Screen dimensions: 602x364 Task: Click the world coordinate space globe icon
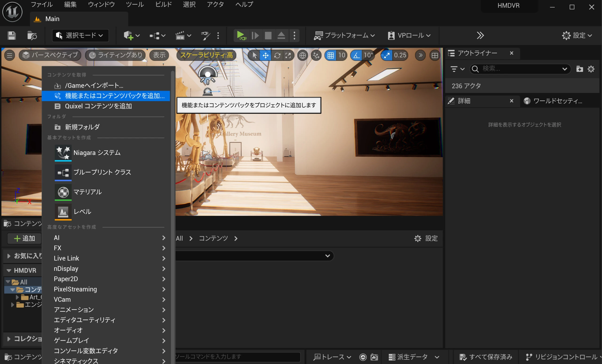pyautogui.click(x=302, y=55)
